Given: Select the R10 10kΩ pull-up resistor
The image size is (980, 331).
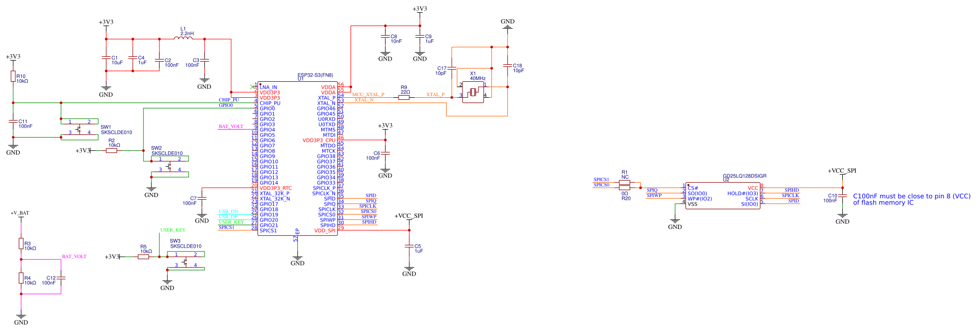Looking at the screenshot, I should click(x=13, y=77).
